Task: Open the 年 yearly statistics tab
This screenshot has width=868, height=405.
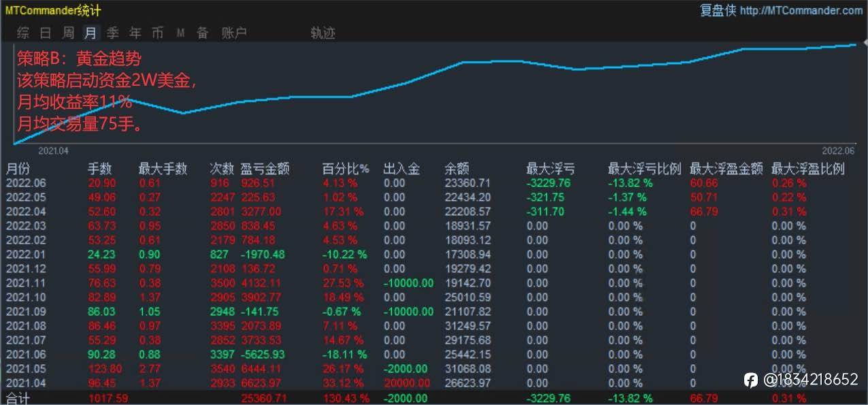Action: click(135, 33)
